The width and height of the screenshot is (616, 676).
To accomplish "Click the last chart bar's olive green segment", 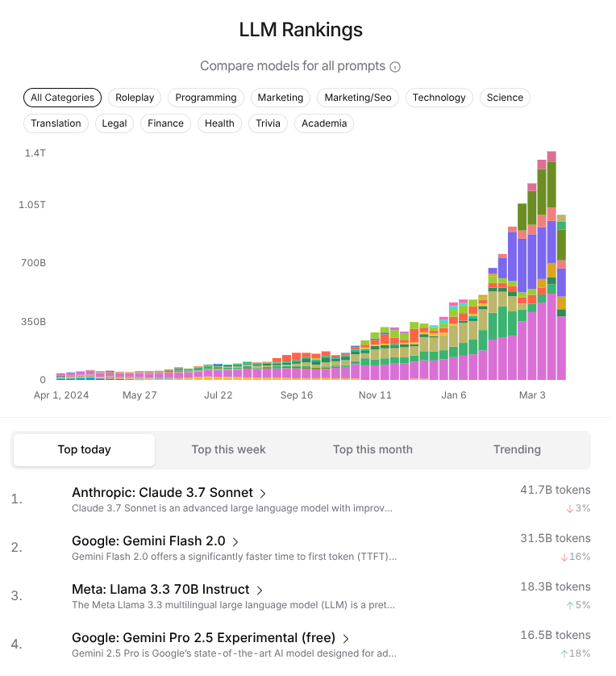I will (x=561, y=245).
